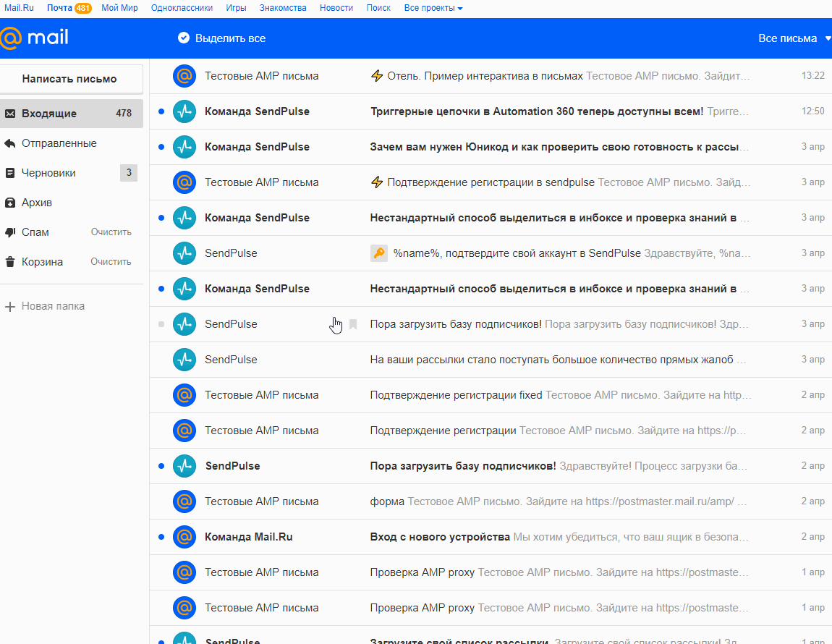Screen dimensions: 832x644
Task: Expand the Все проекты menu
Action: click(x=433, y=8)
